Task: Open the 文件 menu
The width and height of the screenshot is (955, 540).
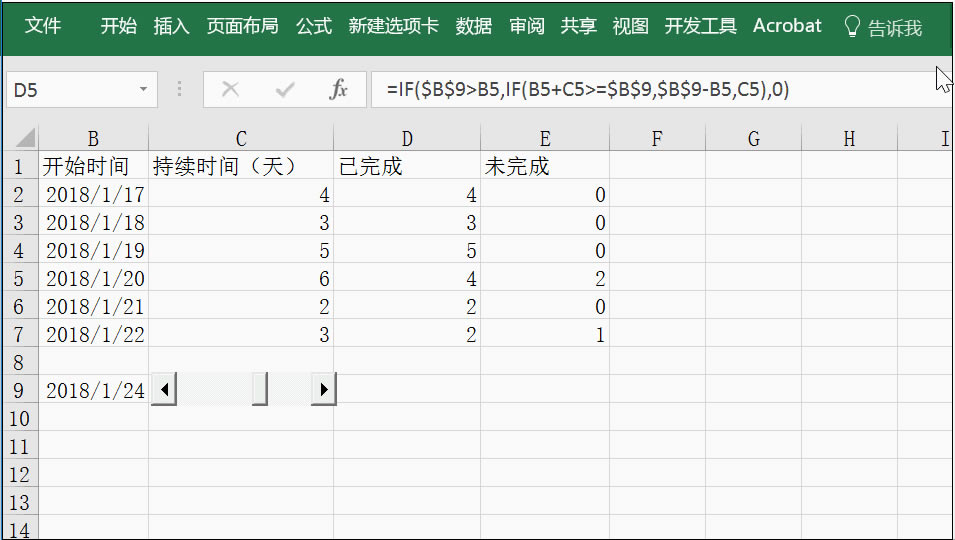Action: (43, 26)
